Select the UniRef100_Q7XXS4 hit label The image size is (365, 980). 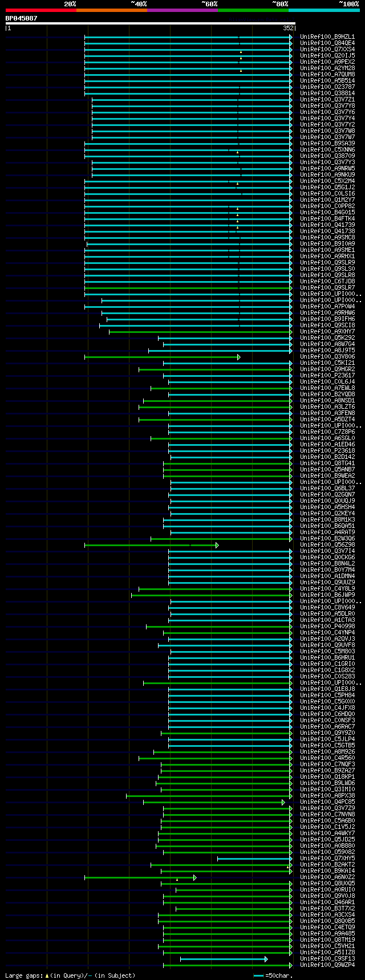(x=327, y=50)
